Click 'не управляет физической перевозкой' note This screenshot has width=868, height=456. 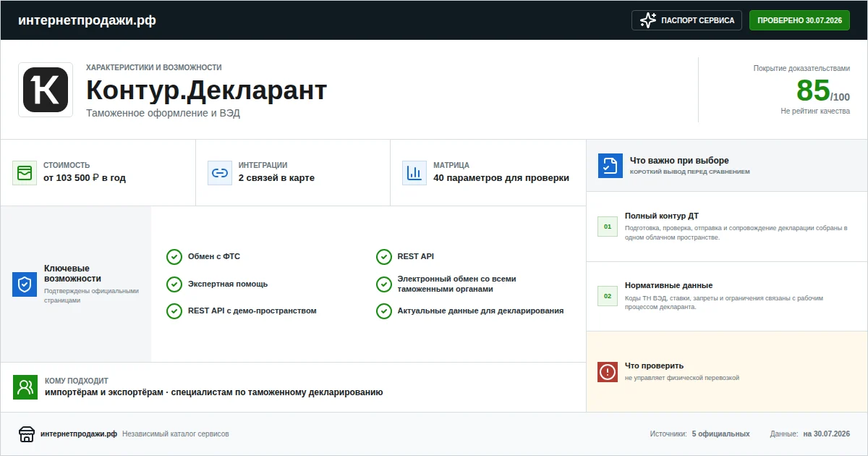point(682,378)
